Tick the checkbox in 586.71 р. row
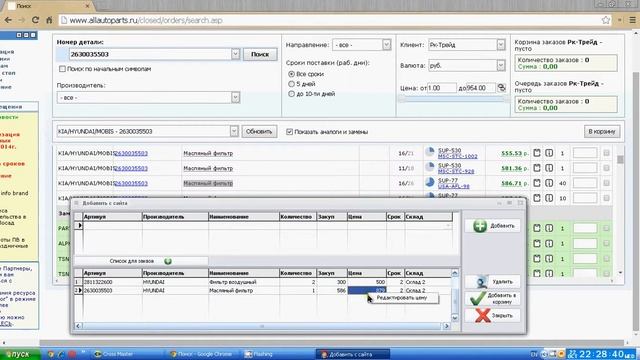This screenshot has height=360, width=640. [x=606, y=183]
